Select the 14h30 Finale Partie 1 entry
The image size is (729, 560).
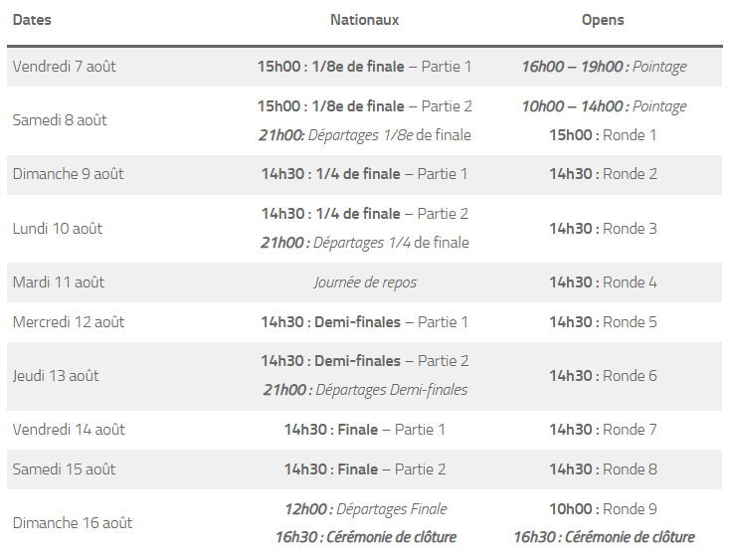pyautogui.click(x=364, y=430)
